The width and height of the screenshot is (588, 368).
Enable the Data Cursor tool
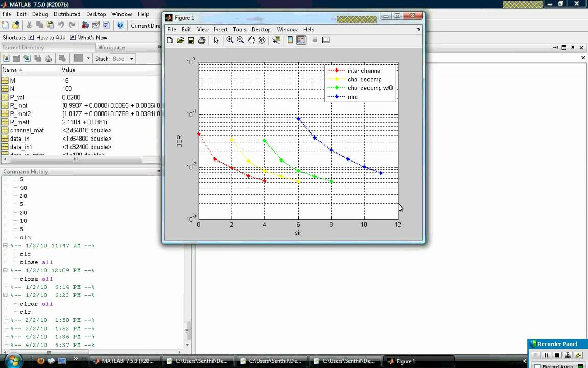tap(276, 40)
